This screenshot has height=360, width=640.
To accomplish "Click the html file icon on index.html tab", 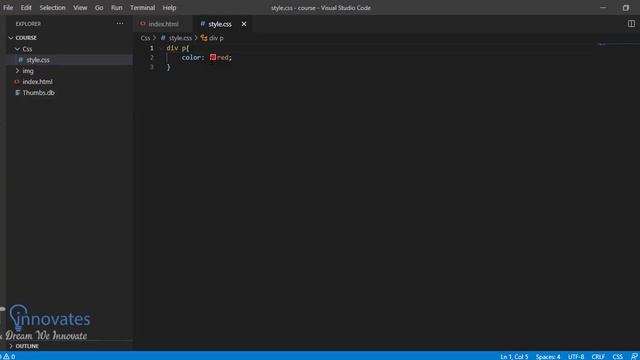I will (142, 24).
